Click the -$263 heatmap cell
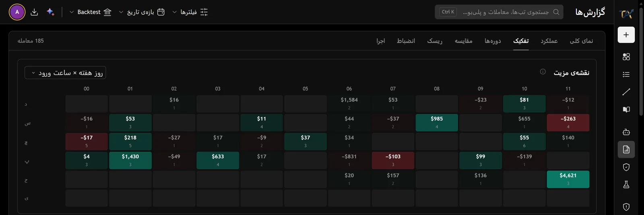Image resolution: width=644 pixels, height=215 pixels. pos(568,123)
